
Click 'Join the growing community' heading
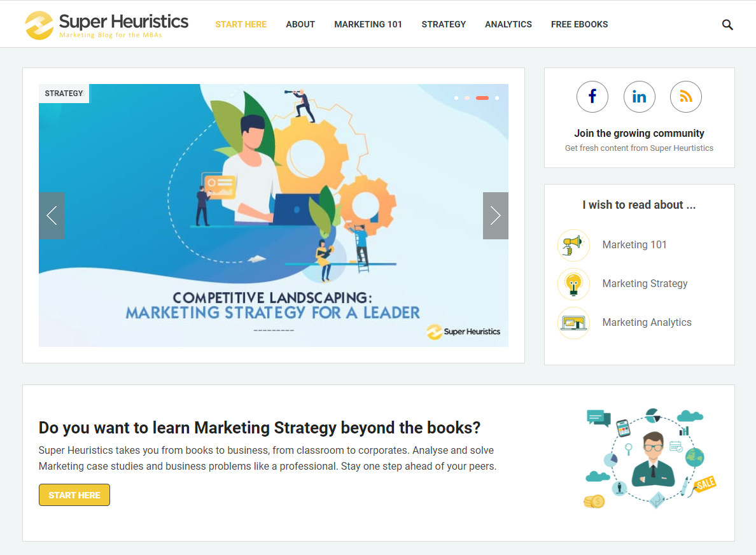click(639, 133)
